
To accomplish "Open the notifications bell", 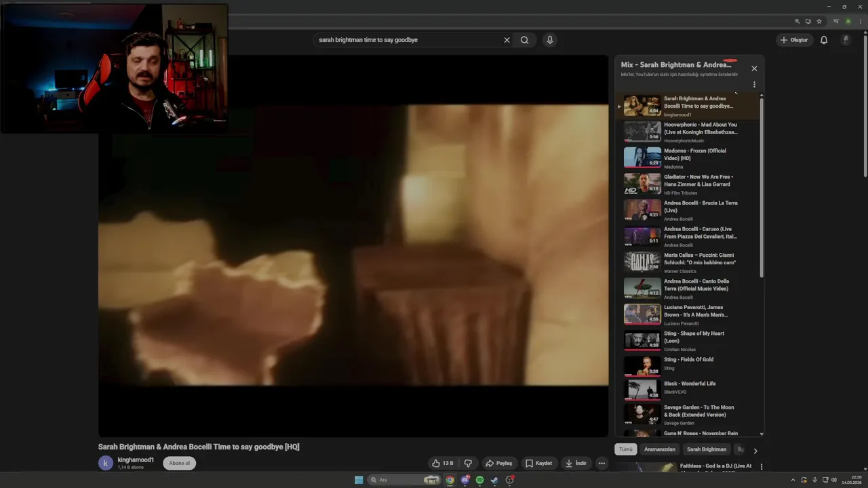I will tap(824, 40).
